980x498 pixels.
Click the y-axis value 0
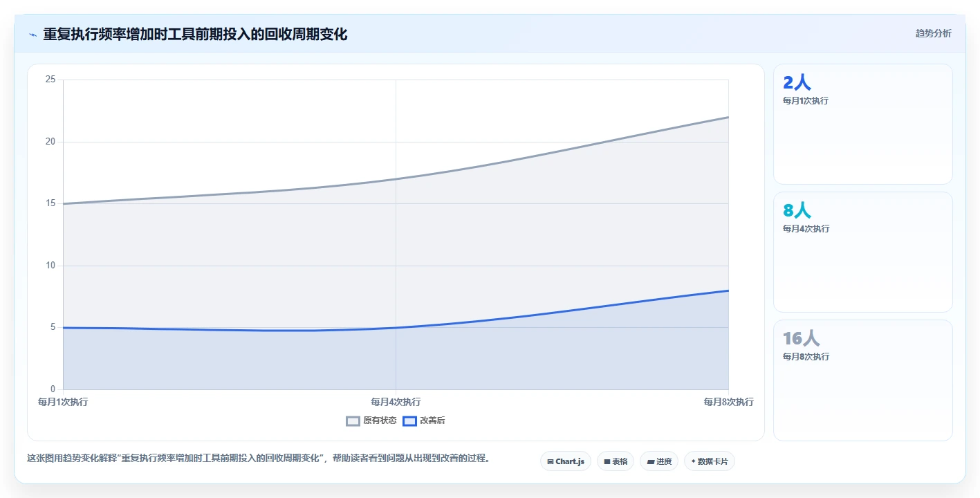53,389
